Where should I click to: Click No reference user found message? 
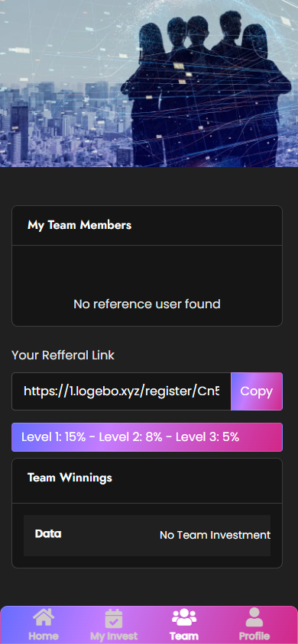[x=147, y=304]
